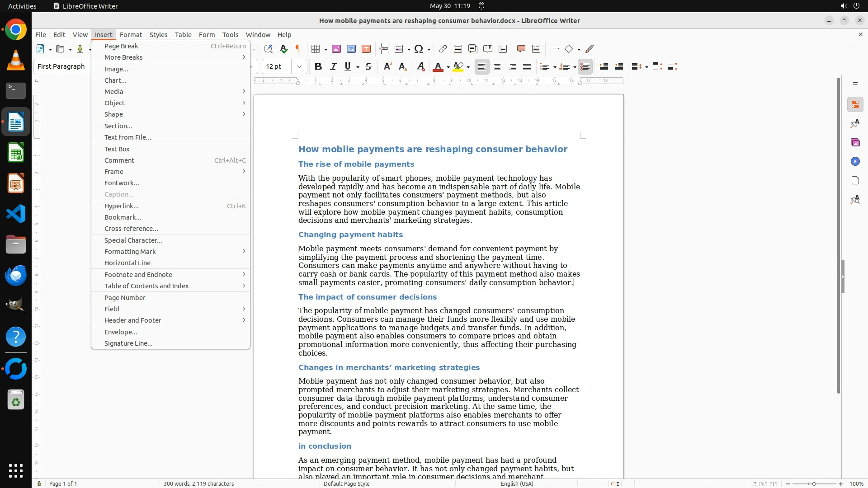868x488 pixels.
Task: Click Insert Page Break toolbar icon
Action: pyautogui.click(x=384, y=49)
